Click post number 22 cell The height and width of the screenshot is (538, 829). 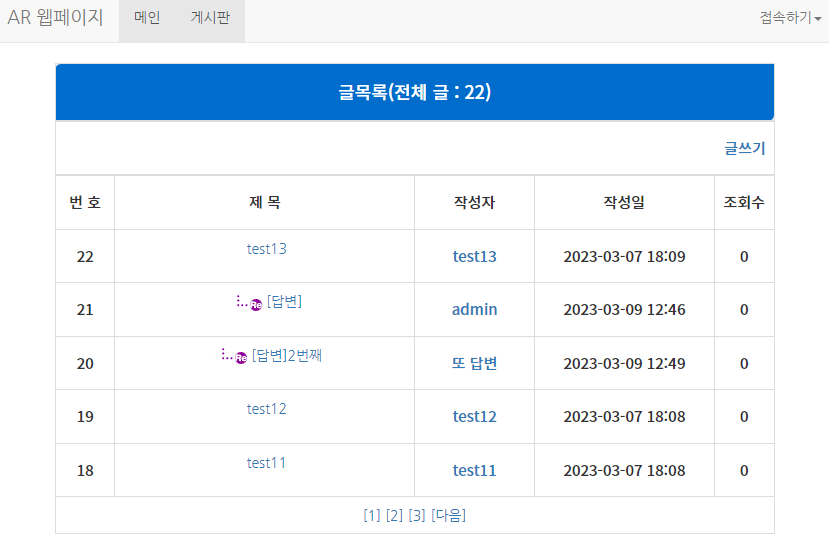[85, 256]
